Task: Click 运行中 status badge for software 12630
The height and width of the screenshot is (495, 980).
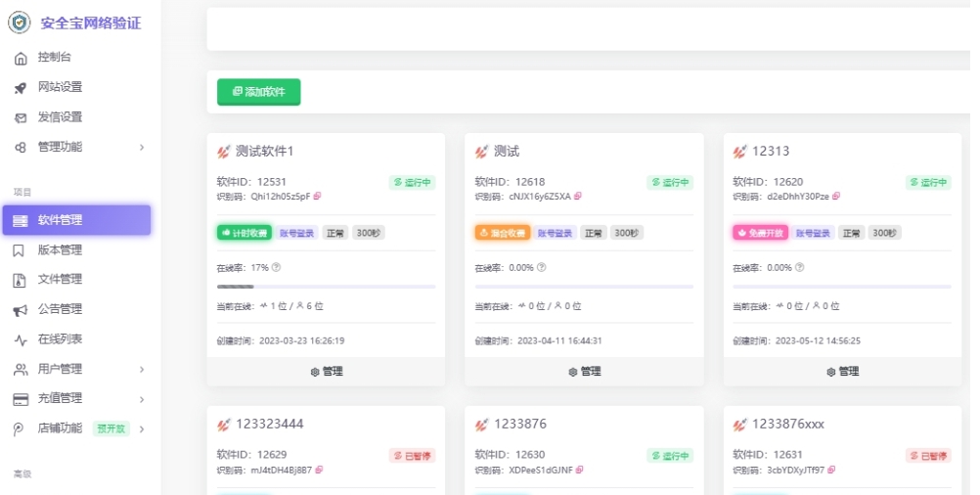Action: [x=670, y=456]
